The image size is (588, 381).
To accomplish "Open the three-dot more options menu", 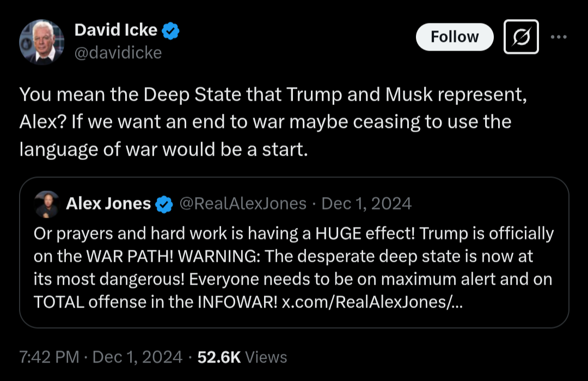I will [559, 37].
